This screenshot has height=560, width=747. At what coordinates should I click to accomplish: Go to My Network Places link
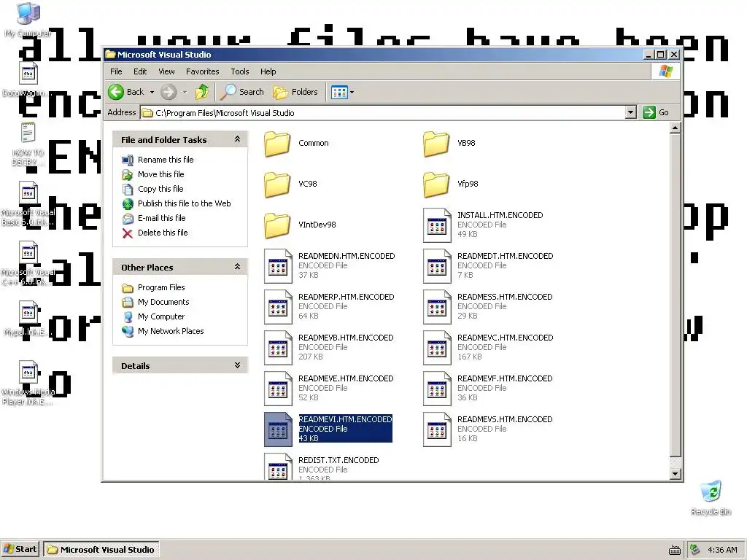coord(171,331)
